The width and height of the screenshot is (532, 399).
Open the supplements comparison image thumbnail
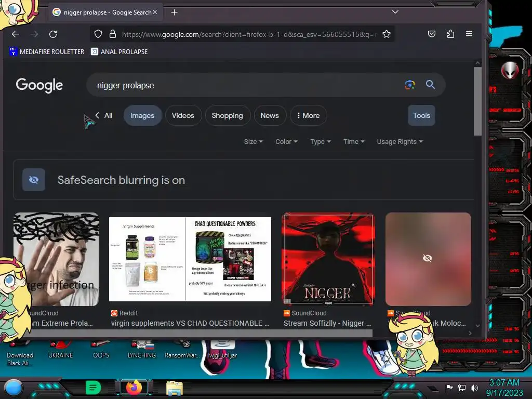190,259
